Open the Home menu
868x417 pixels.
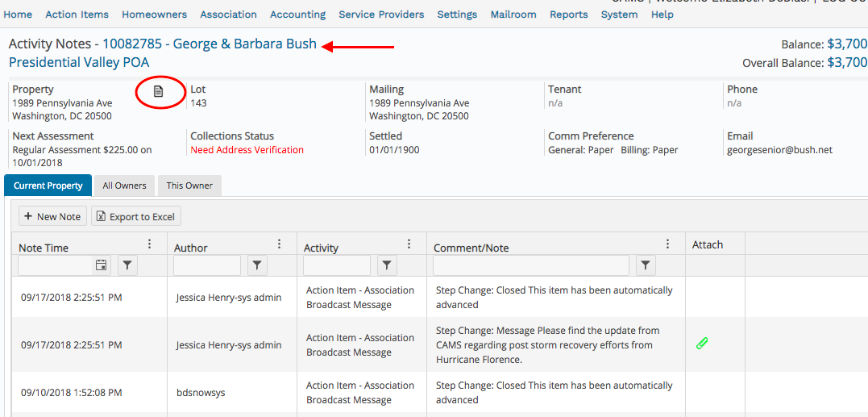pyautogui.click(x=18, y=15)
